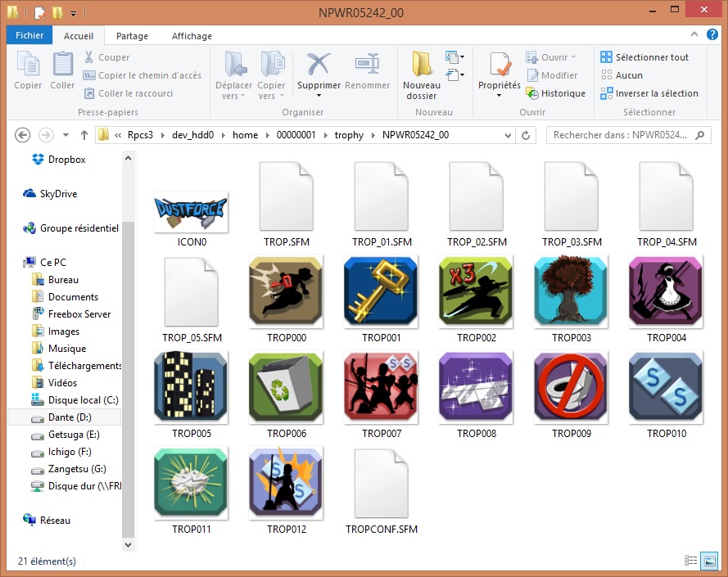728x577 pixels.
Task: Click 00000001 in the address path
Action: pos(296,135)
